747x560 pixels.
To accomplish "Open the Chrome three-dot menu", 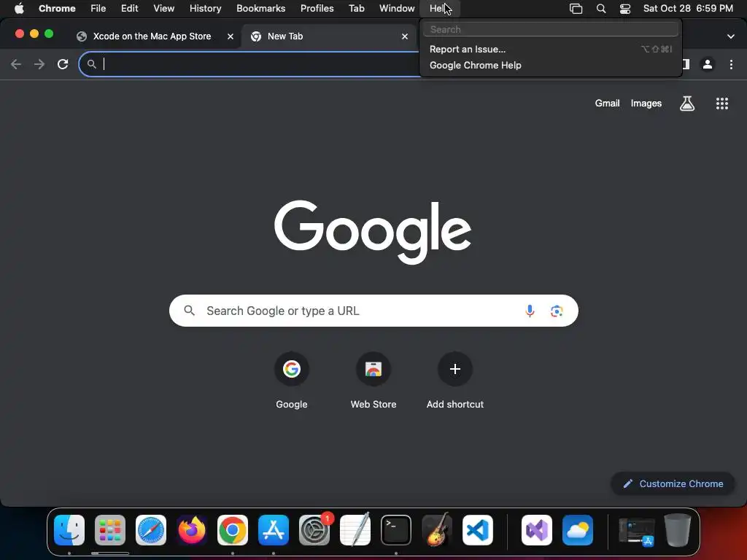I will click(x=731, y=64).
